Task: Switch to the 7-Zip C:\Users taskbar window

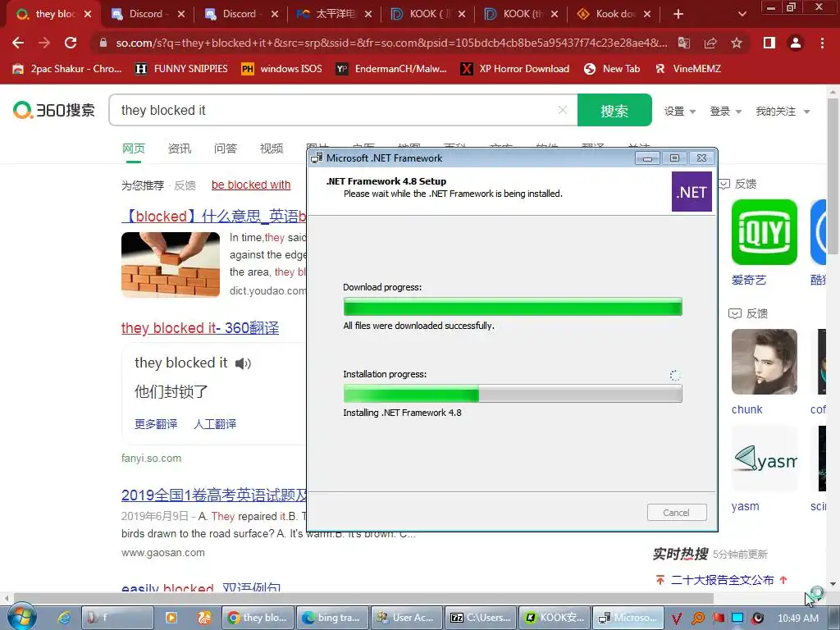Action: 481,618
